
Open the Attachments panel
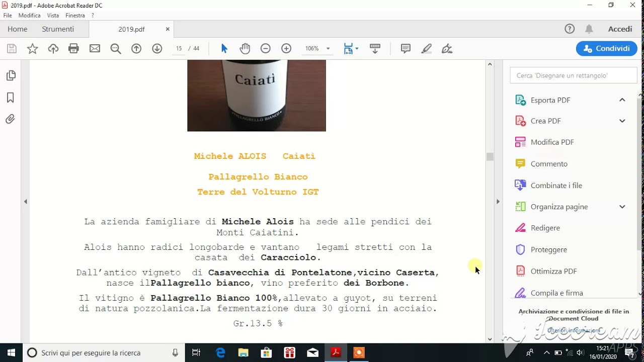click(x=10, y=119)
